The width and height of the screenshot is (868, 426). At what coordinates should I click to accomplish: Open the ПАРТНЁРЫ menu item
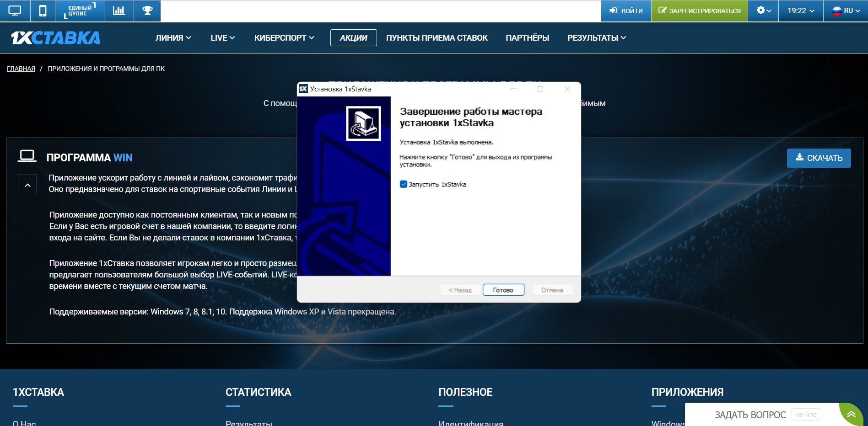point(528,38)
